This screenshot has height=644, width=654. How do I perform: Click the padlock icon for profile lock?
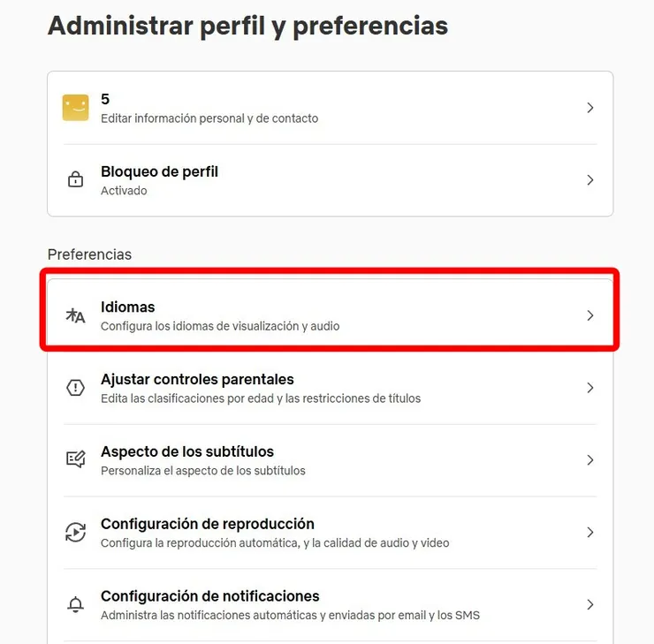[75, 180]
